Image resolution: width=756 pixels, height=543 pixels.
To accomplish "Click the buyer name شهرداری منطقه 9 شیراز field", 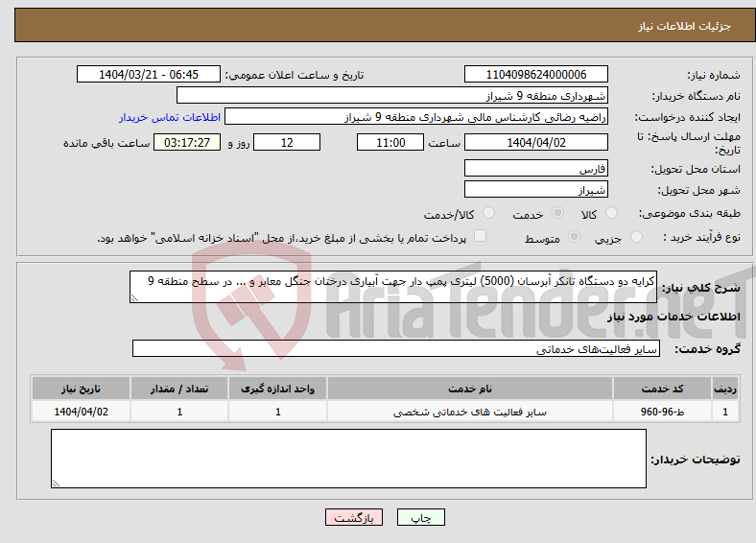I will 392,96.
